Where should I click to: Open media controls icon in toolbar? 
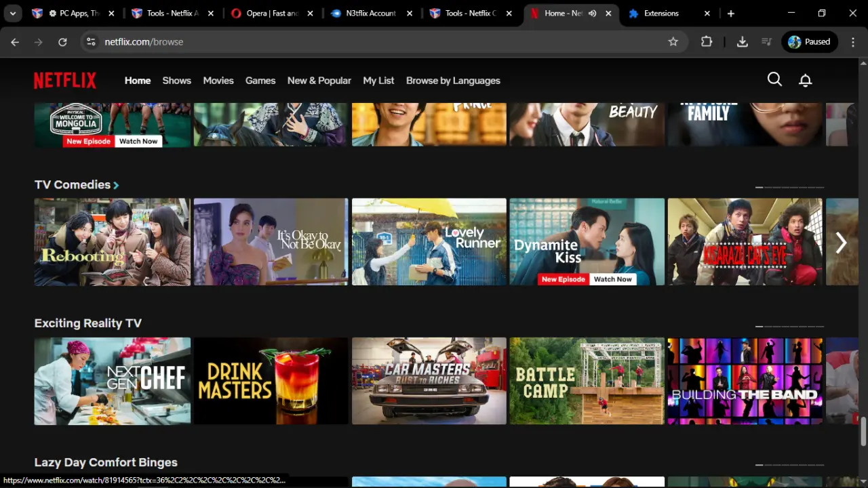(767, 42)
